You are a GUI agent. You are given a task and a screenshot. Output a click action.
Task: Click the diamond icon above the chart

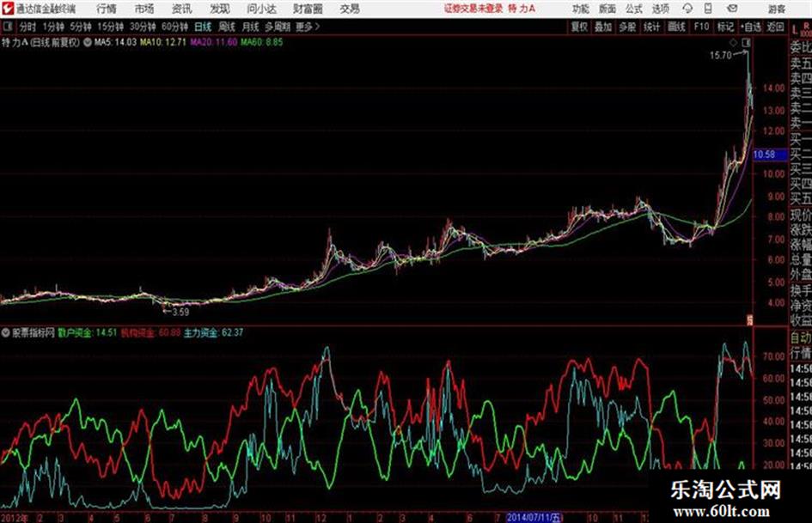(733, 42)
